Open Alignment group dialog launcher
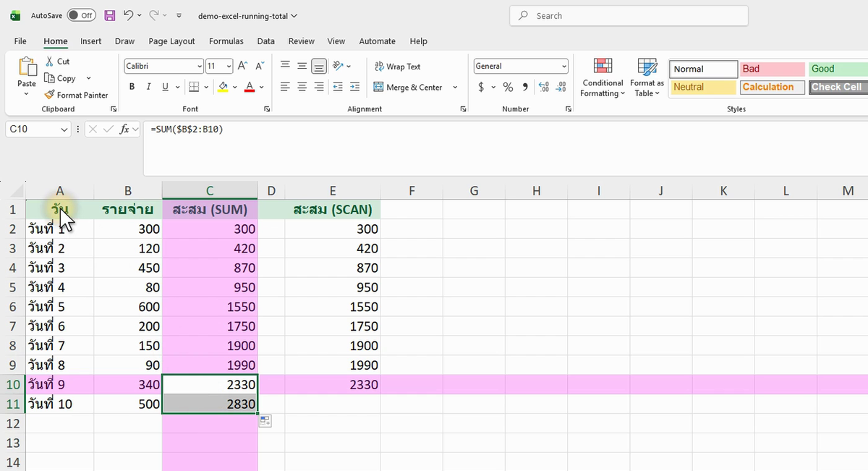This screenshot has width=868, height=471. point(463,109)
